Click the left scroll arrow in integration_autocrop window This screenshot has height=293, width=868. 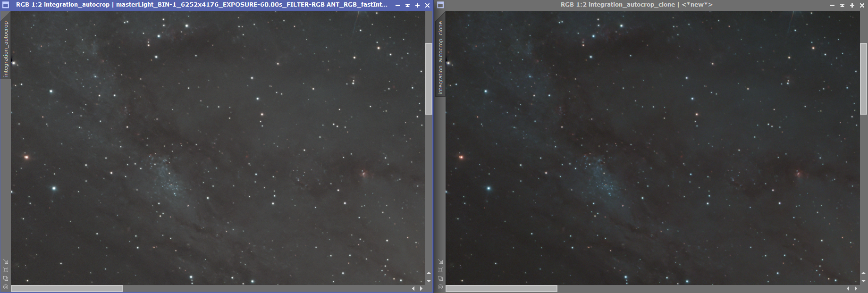coord(413,288)
